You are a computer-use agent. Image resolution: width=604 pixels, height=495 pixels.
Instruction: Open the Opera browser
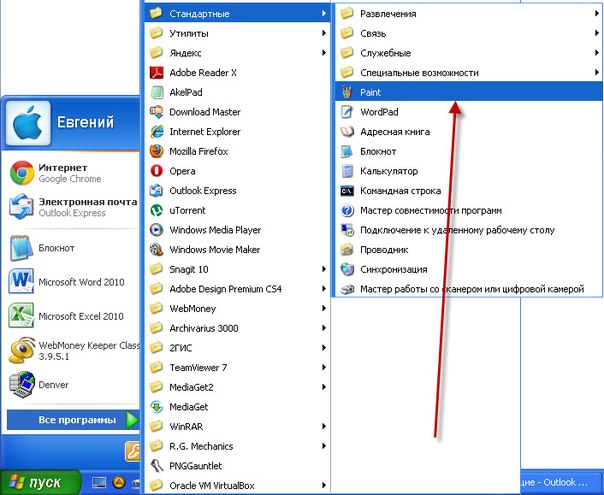pos(237,171)
